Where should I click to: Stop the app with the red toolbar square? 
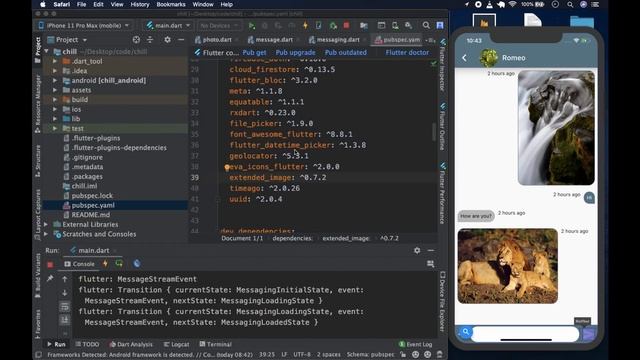pyautogui.click(x=346, y=26)
